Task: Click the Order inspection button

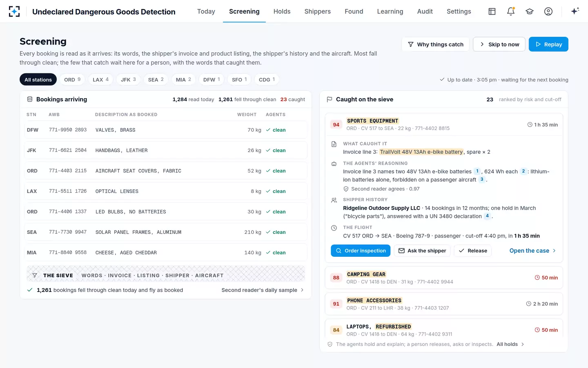Action: coord(361,251)
